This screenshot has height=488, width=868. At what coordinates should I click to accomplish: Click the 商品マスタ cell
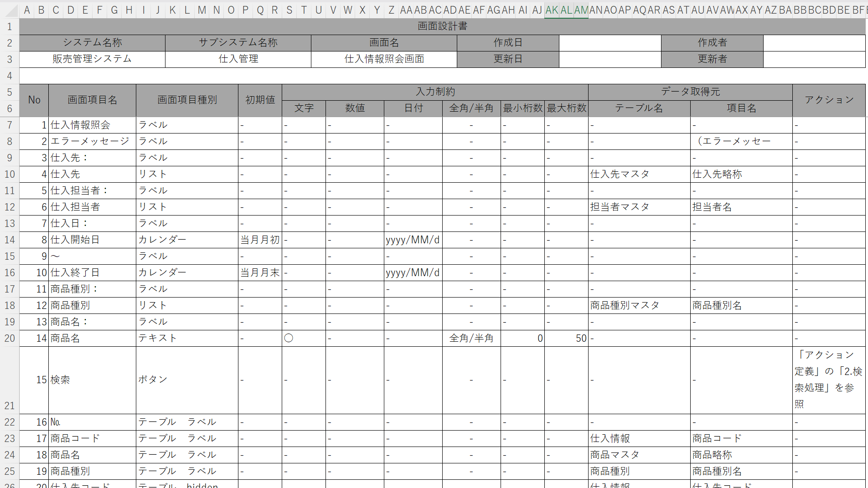click(x=639, y=455)
